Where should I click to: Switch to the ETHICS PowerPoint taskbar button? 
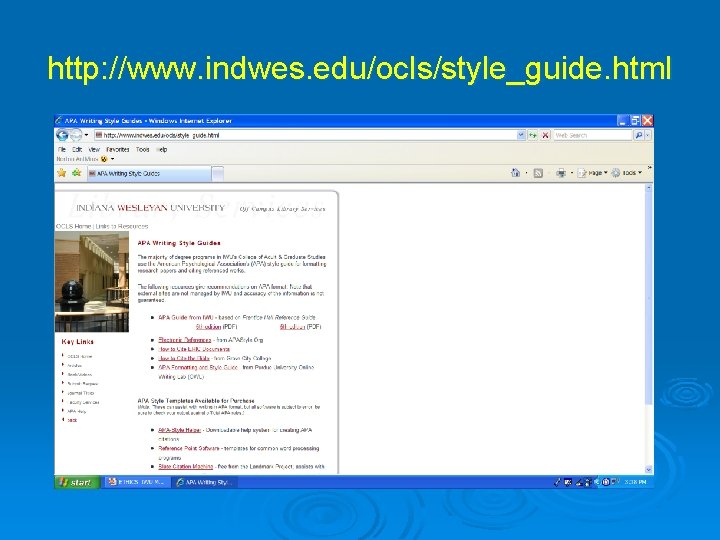(136, 482)
